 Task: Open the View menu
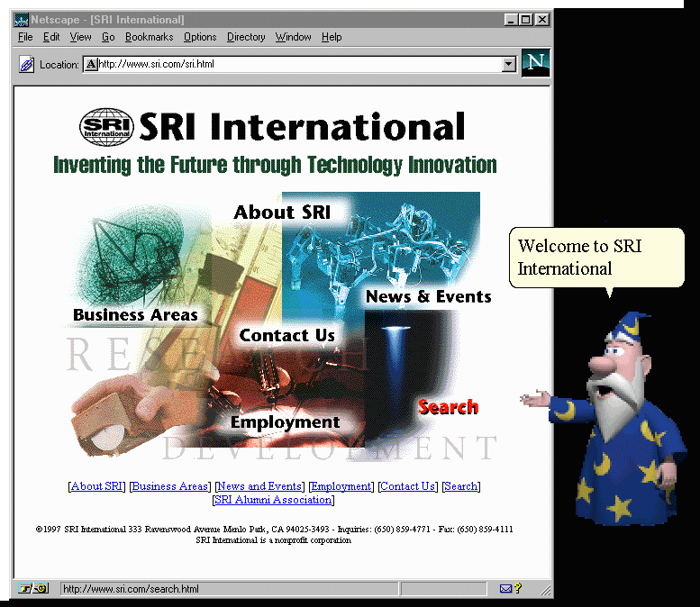tap(80, 37)
